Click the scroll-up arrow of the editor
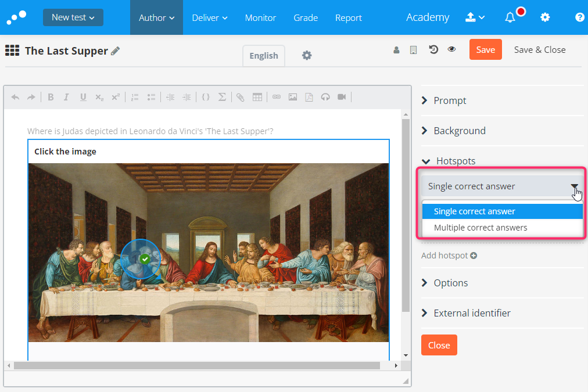Image resolution: width=588 pixels, height=392 pixels. pyautogui.click(x=406, y=114)
